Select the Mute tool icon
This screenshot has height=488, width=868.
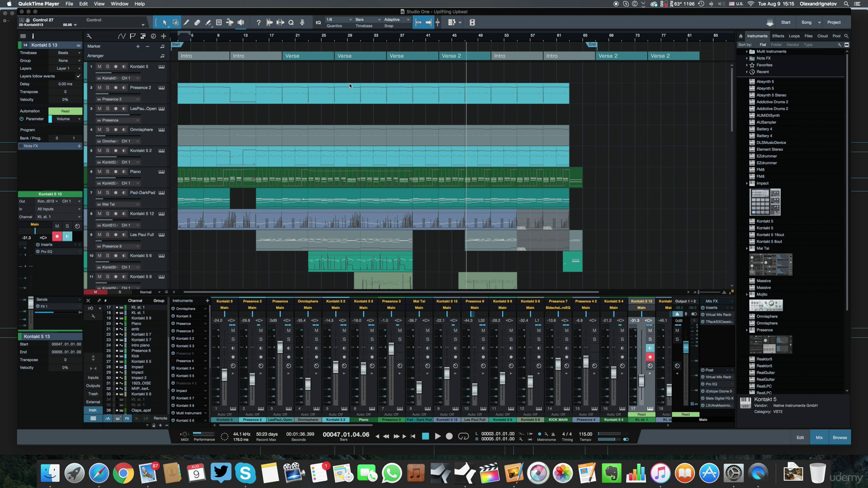point(219,23)
